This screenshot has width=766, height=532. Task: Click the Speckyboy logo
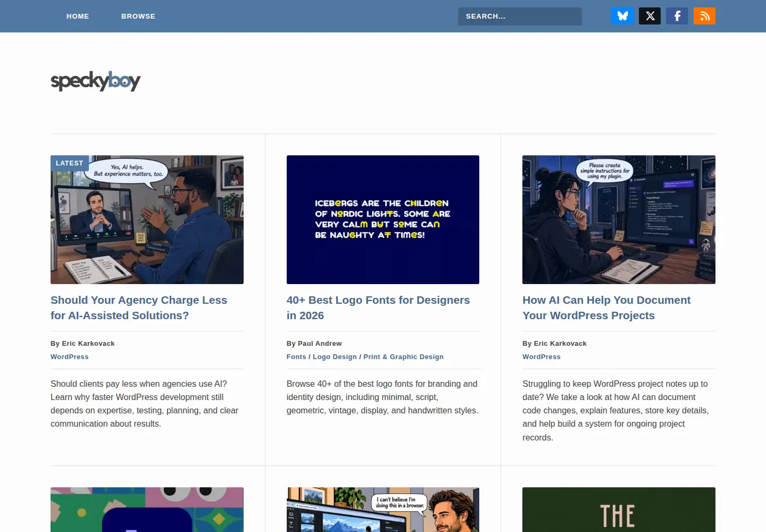[96, 81]
